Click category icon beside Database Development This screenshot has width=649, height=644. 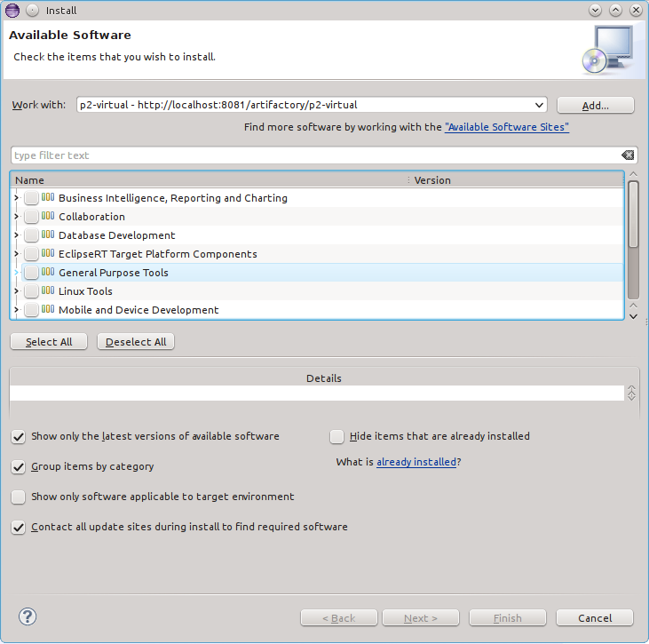coord(48,235)
